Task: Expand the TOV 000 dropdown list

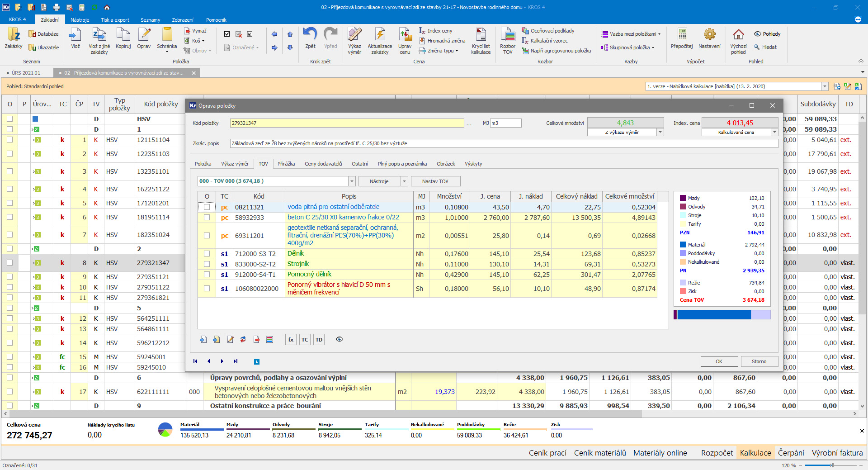Action: click(352, 181)
